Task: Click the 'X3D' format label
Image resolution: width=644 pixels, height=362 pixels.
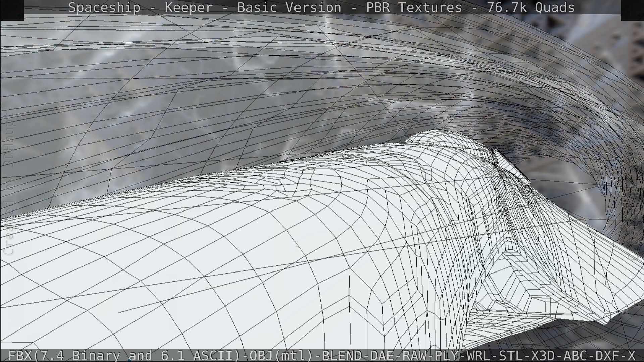Action: tap(543, 355)
